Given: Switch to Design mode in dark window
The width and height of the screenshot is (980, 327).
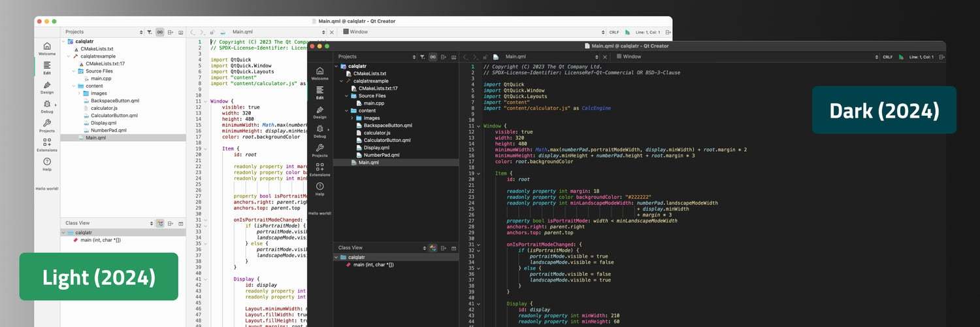Looking at the screenshot, I should coord(319,112).
